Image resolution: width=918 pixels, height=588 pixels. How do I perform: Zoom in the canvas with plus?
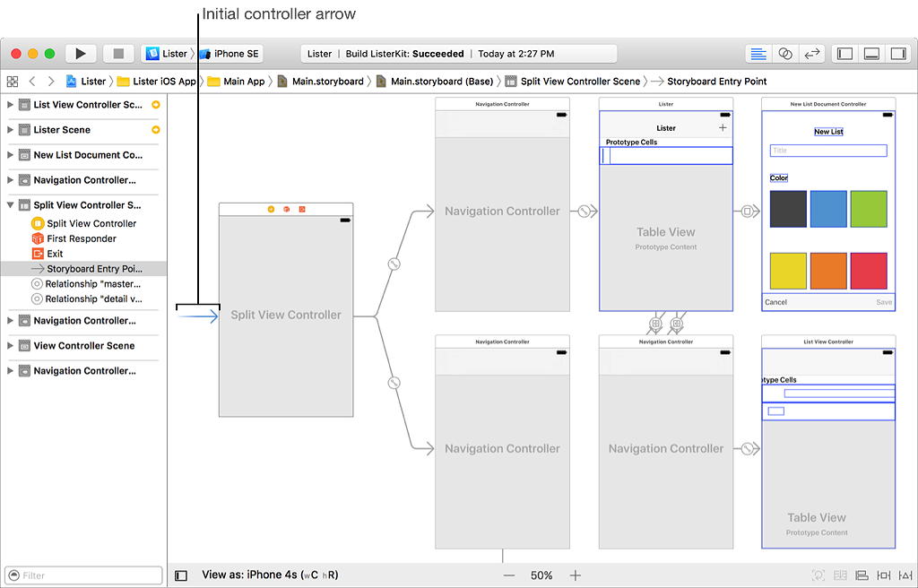[x=575, y=575]
